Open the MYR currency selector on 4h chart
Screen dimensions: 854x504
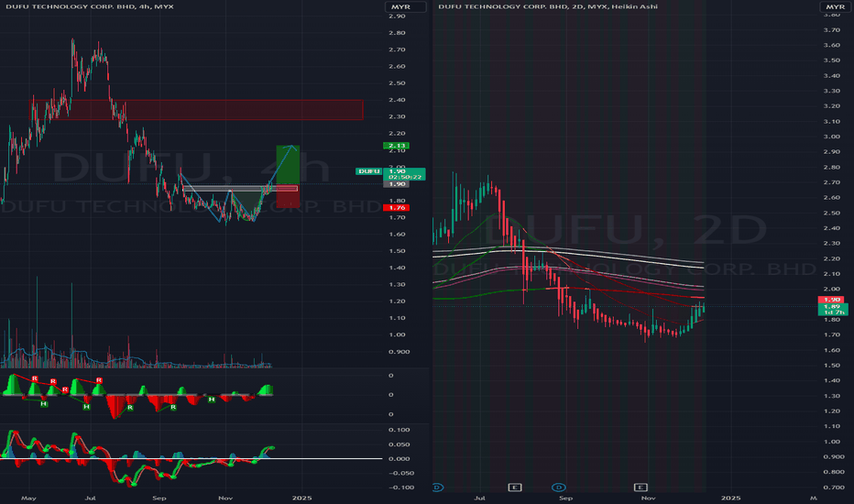coord(405,6)
